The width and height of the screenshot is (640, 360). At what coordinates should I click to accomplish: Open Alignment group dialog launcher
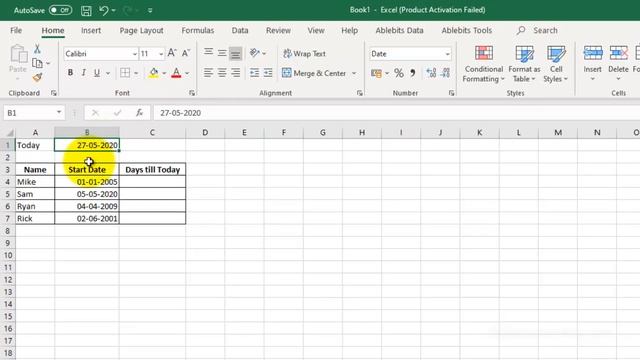[x=360, y=93]
